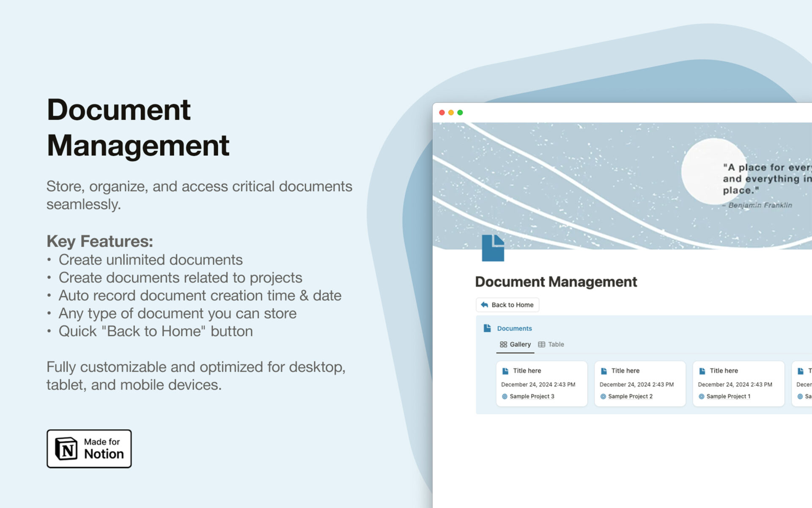This screenshot has width=812, height=508.
Task: Click the 'Create unlimited documents' bullet
Action: (151, 260)
